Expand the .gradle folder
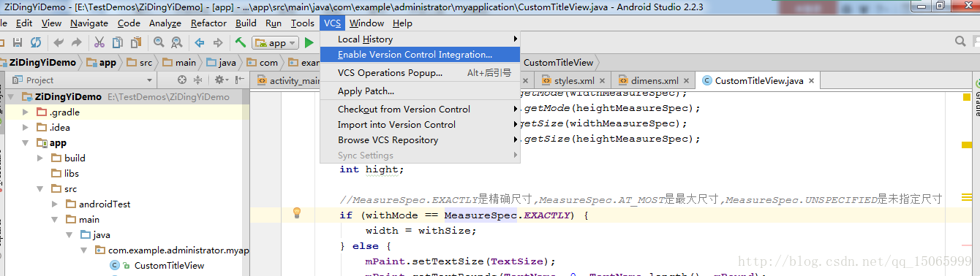 [x=26, y=112]
